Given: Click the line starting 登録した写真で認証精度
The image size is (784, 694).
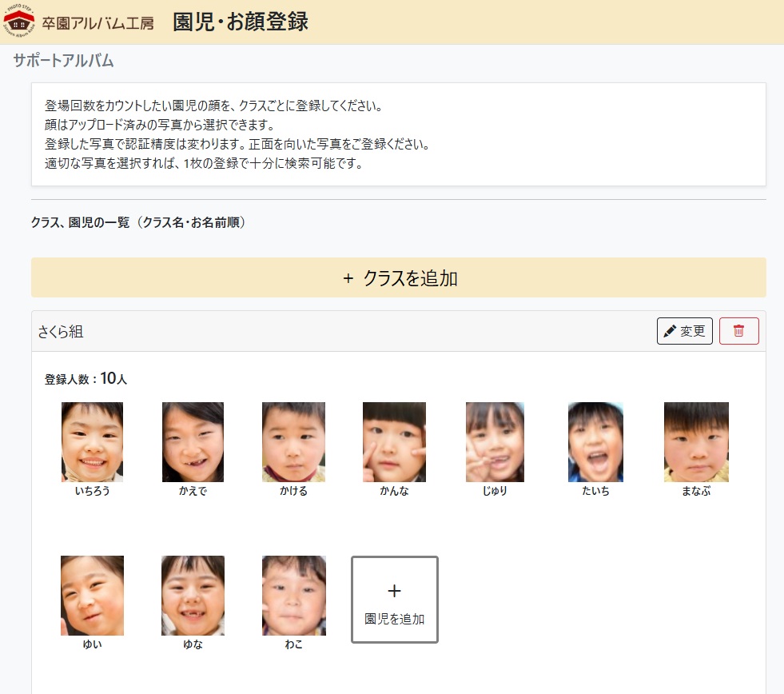Looking at the screenshot, I should pos(237,144).
